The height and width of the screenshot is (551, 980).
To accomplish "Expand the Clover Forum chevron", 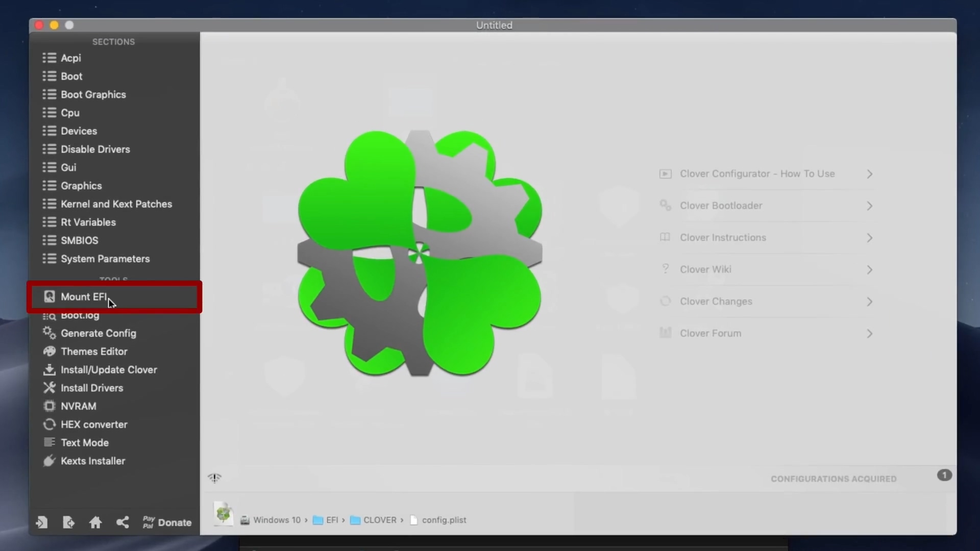I will coord(869,334).
